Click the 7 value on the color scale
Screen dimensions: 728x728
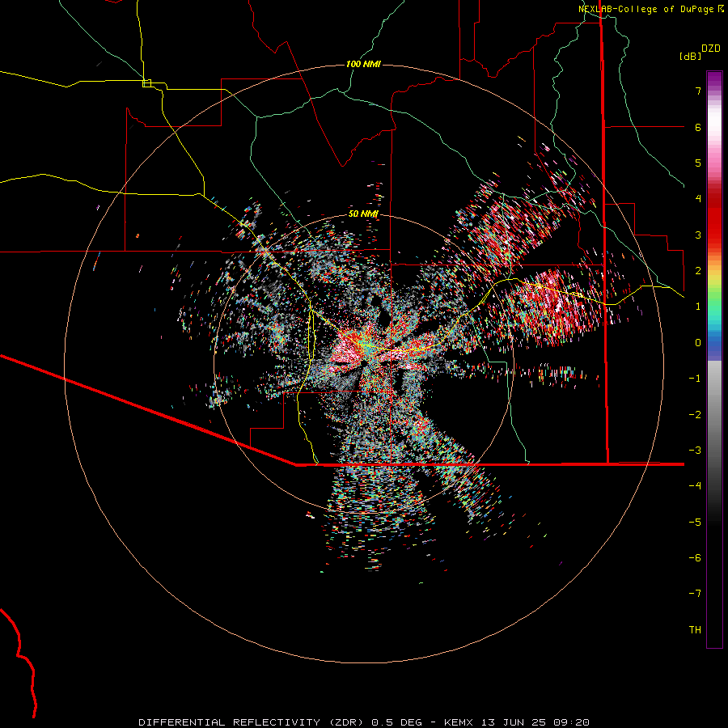698,91
